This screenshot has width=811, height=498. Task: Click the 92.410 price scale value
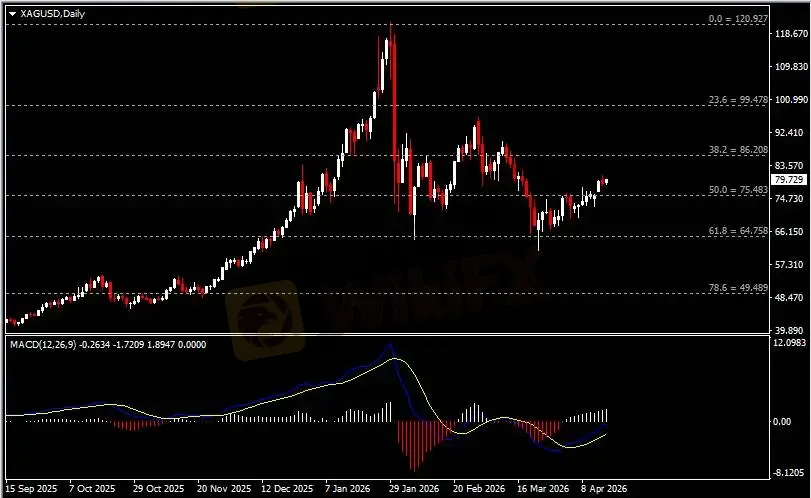click(791, 133)
